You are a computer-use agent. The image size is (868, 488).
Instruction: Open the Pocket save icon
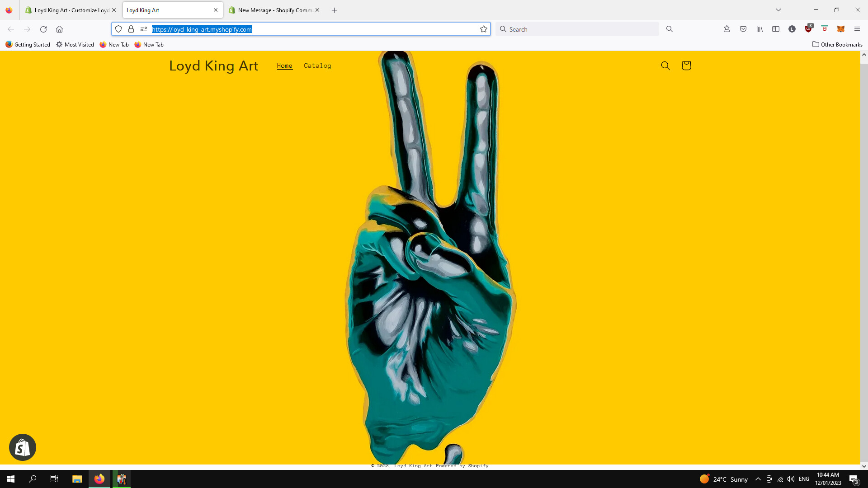[743, 29]
